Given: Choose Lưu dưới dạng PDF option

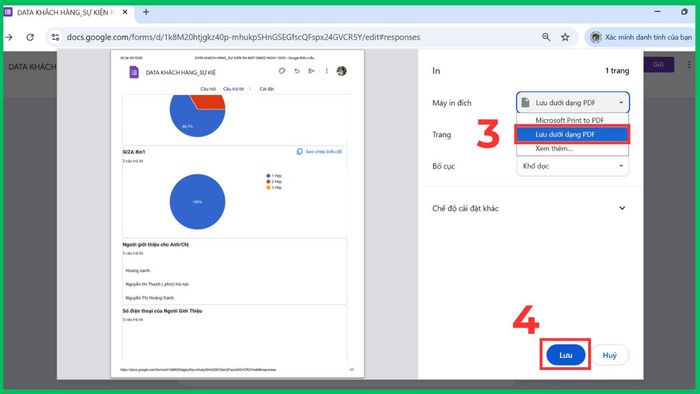Looking at the screenshot, I should pyautogui.click(x=572, y=134).
